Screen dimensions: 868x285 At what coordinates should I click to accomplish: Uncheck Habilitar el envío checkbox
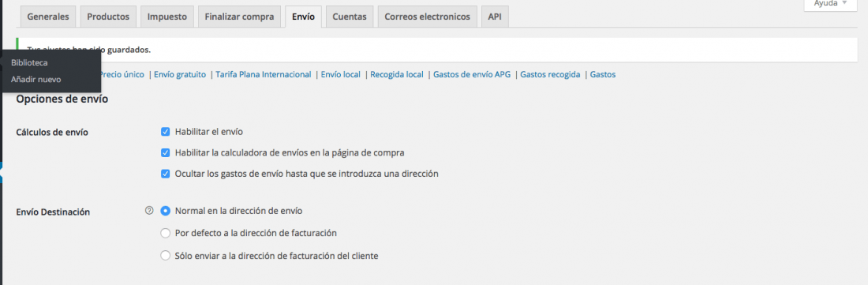(165, 132)
